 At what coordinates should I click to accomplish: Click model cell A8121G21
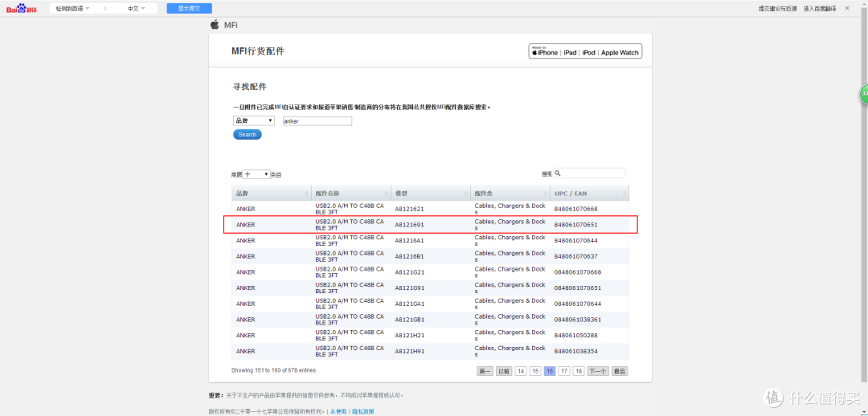[409, 272]
